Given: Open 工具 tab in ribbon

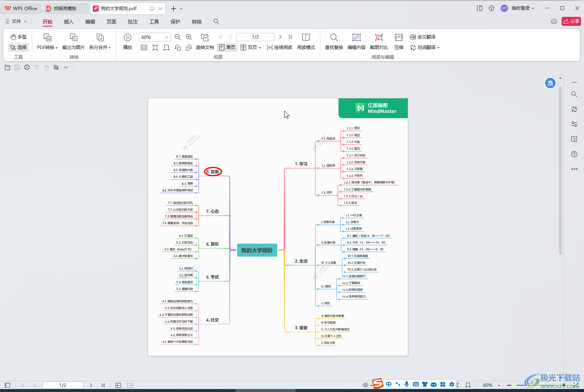Looking at the screenshot, I should (x=154, y=22).
